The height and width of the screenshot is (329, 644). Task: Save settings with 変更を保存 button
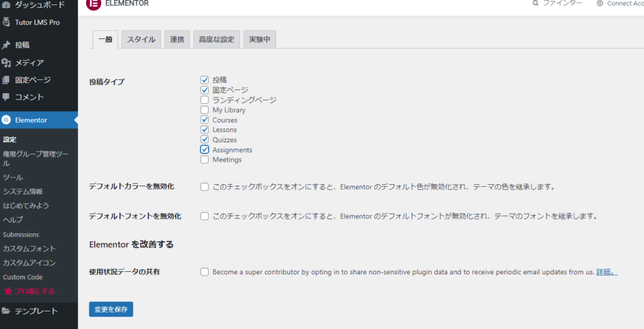point(111,309)
